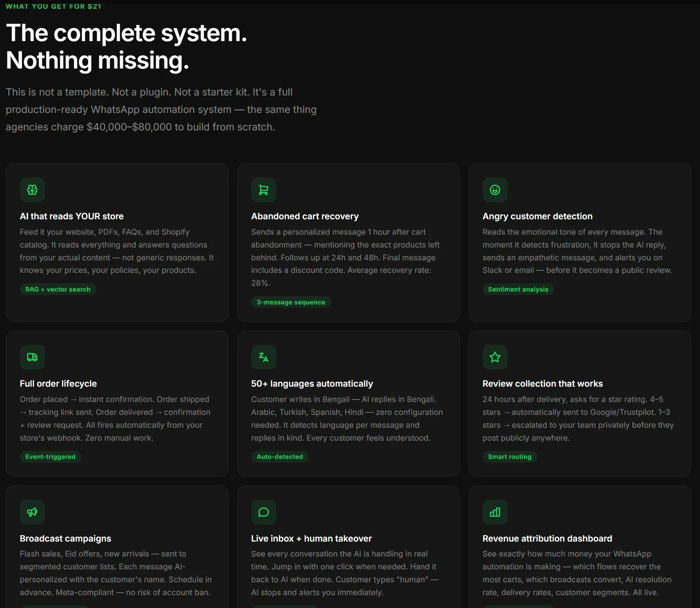The width and height of the screenshot is (700, 608).
Task: Click 'Live inbox + human takeover' heading
Action: pos(312,539)
